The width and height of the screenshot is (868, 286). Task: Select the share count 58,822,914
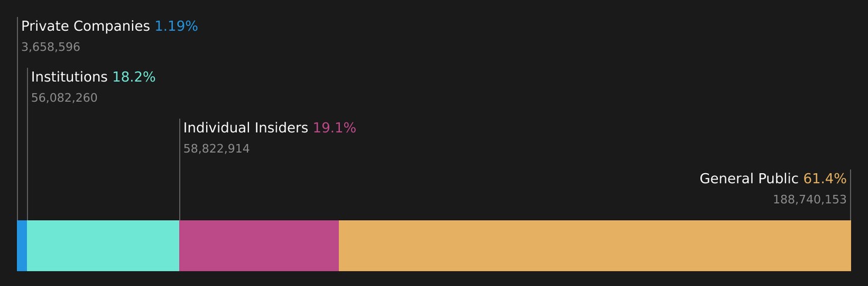pyautogui.click(x=216, y=148)
